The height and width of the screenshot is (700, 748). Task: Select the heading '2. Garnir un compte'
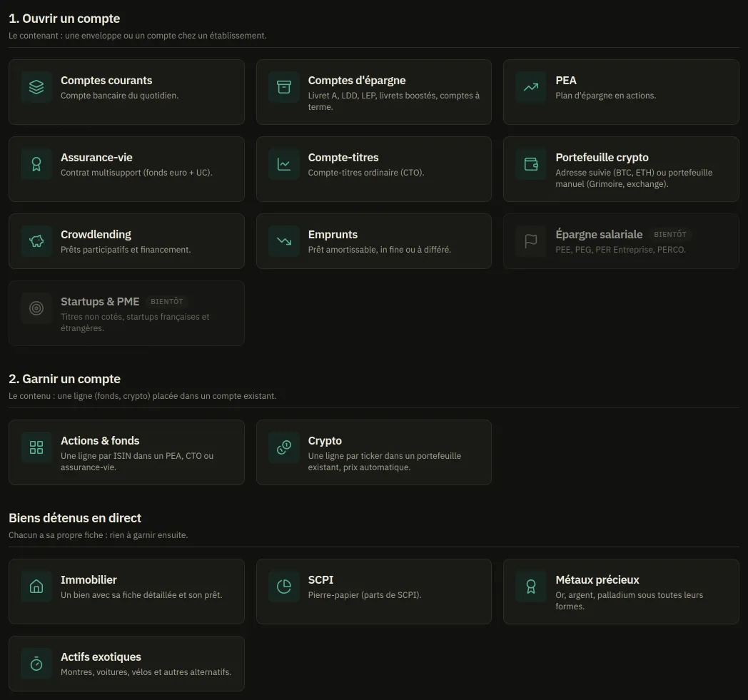[x=64, y=379]
